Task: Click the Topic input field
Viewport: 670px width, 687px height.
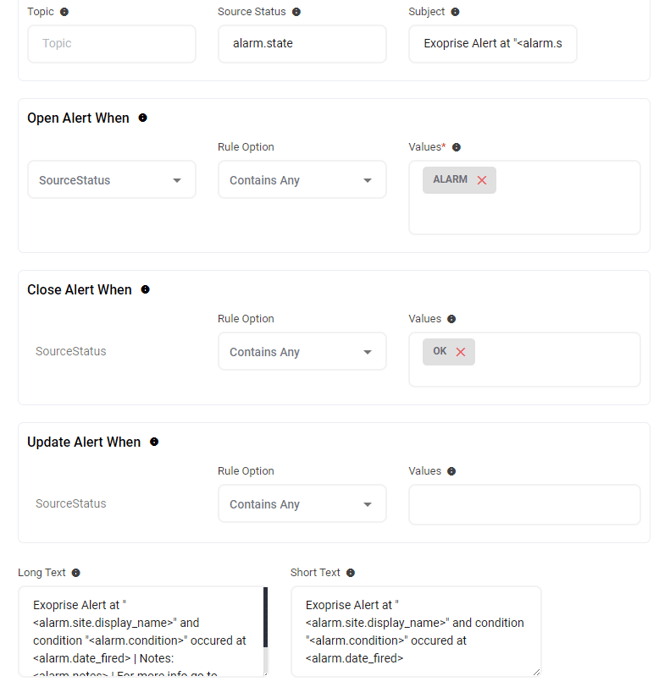Action: [111, 44]
